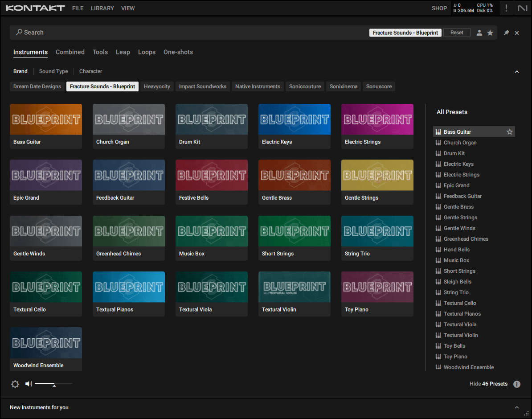Click the info icon beside Hide 46 Presets

[516, 384]
